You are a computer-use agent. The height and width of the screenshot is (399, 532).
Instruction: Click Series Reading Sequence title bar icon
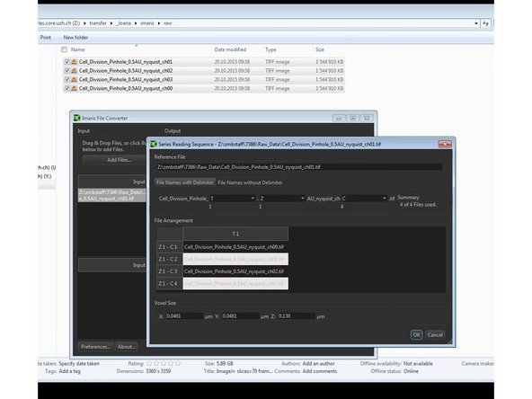click(154, 144)
